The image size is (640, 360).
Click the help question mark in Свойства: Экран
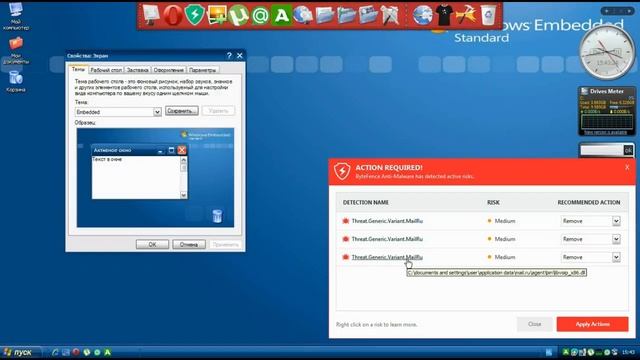[229, 56]
